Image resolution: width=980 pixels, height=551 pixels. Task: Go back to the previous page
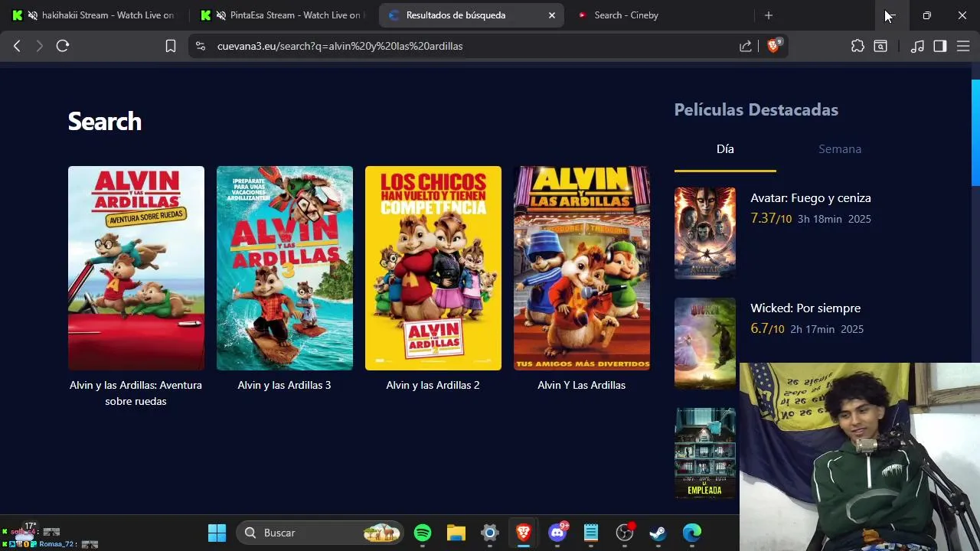[x=17, y=46]
